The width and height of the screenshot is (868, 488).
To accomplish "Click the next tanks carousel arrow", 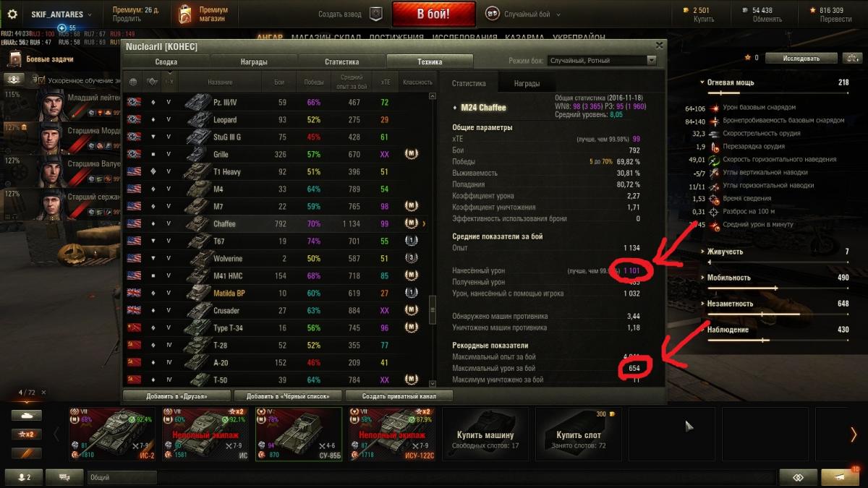I will [854, 434].
